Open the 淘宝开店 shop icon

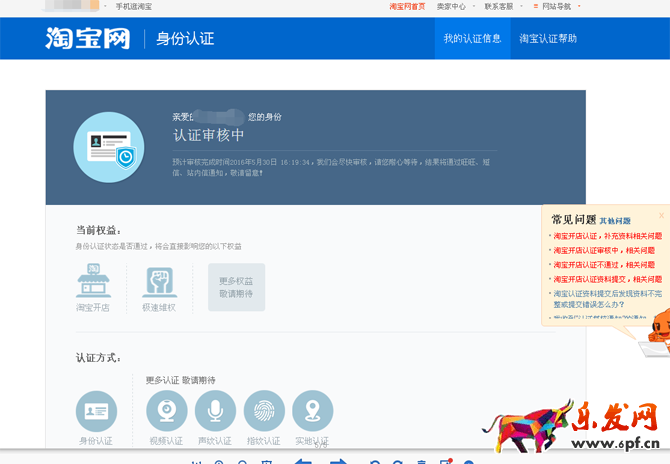pyautogui.click(x=93, y=280)
